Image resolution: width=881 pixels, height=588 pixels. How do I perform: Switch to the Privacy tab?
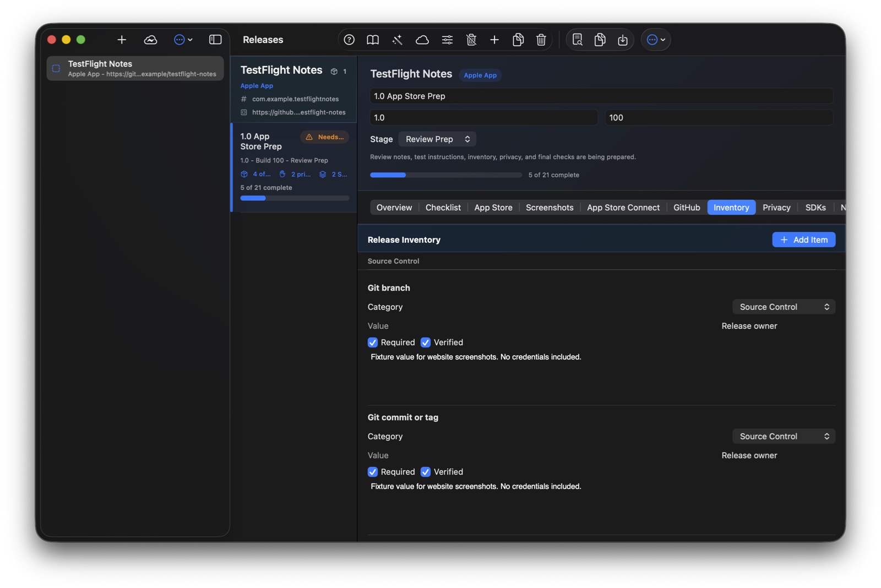[776, 208]
